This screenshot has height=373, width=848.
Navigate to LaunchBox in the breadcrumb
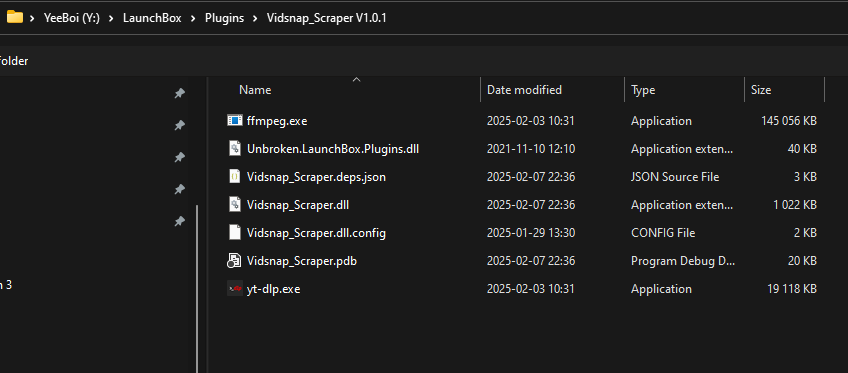click(152, 18)
